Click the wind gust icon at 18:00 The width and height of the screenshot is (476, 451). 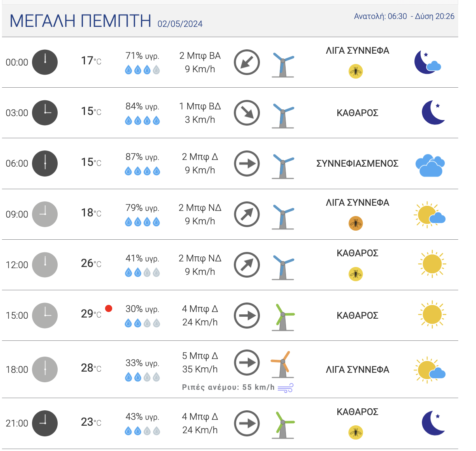[x=285, y=388]
